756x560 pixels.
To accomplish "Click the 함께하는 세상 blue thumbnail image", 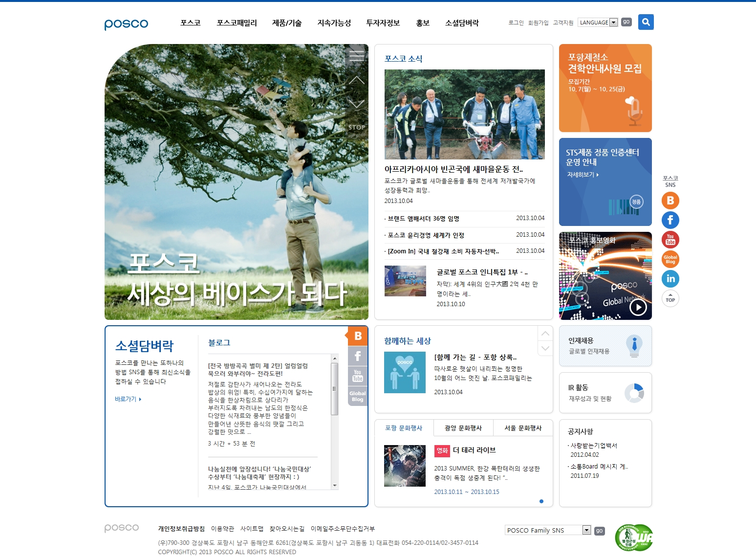I will (405, 372).
